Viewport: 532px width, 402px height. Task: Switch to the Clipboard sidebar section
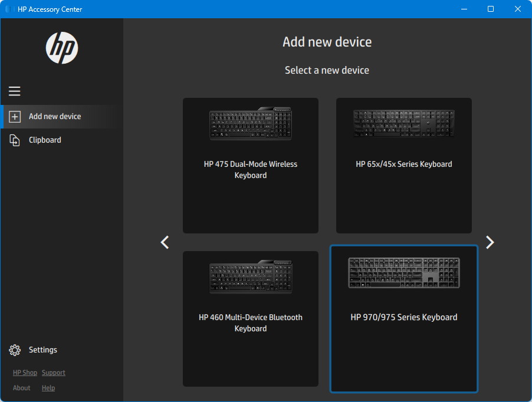pyautogui.click(x=45, y=140)
